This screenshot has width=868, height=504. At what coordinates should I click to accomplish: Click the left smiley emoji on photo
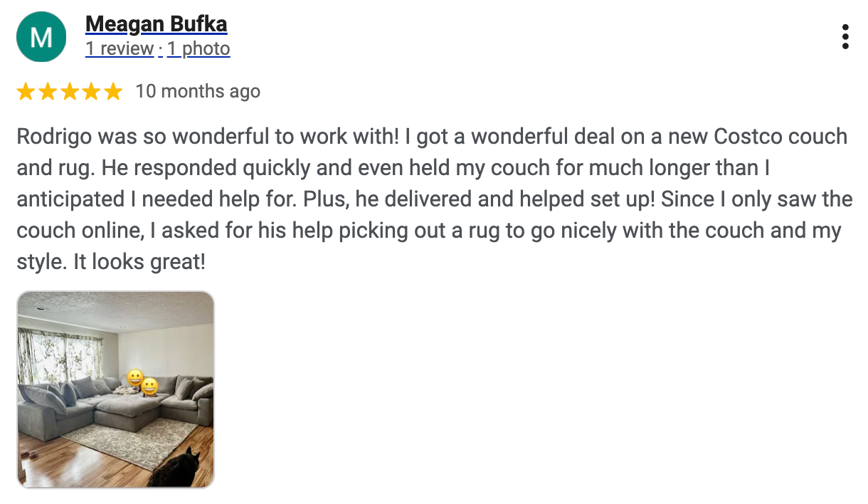coord(134,378)
